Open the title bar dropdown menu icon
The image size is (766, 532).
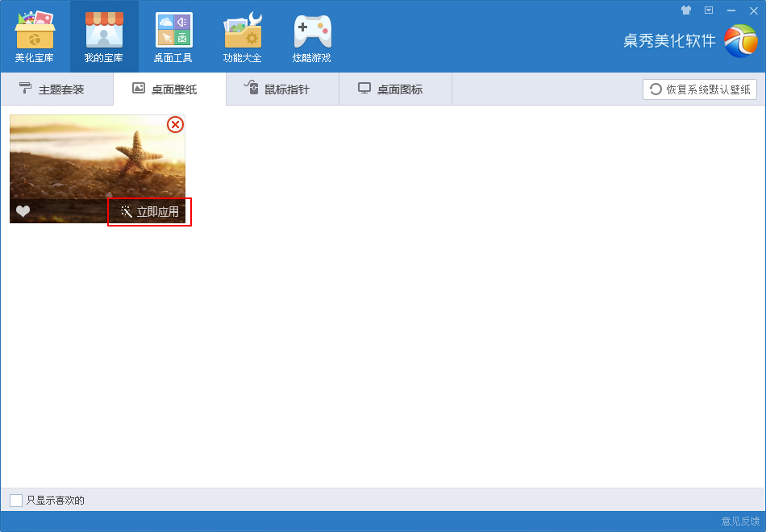tap(709, 10)
